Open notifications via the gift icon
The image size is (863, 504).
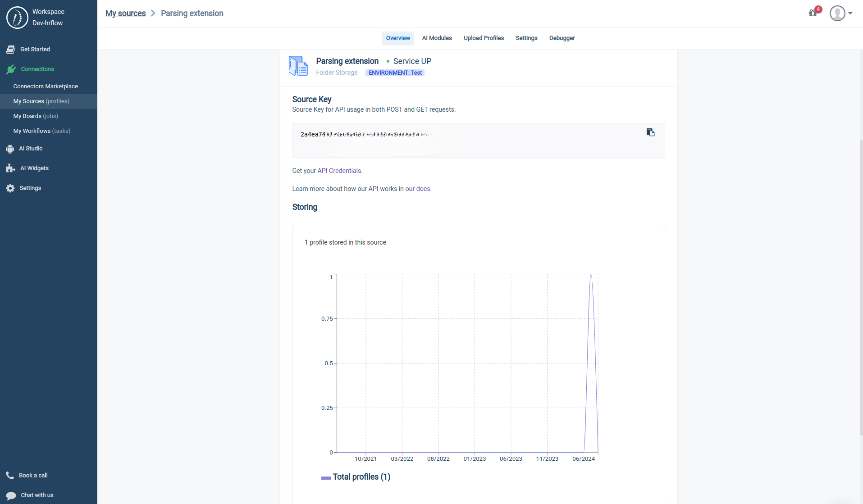812,14
